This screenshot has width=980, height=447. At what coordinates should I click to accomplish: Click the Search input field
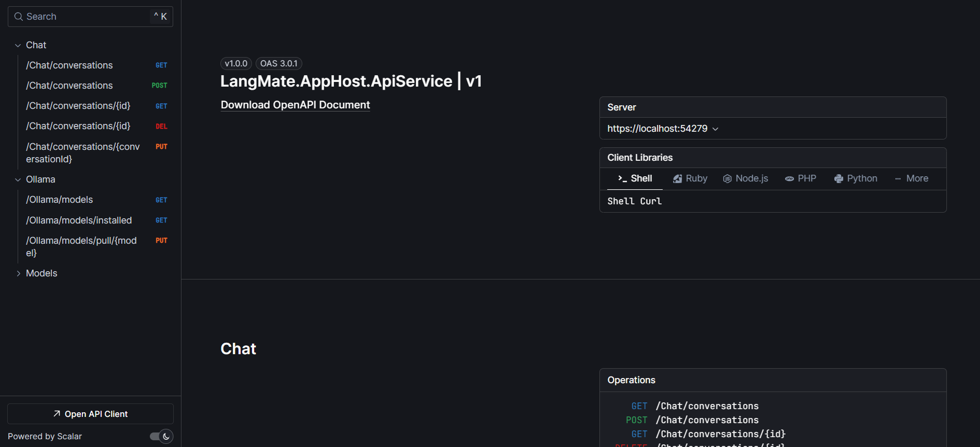88,17
